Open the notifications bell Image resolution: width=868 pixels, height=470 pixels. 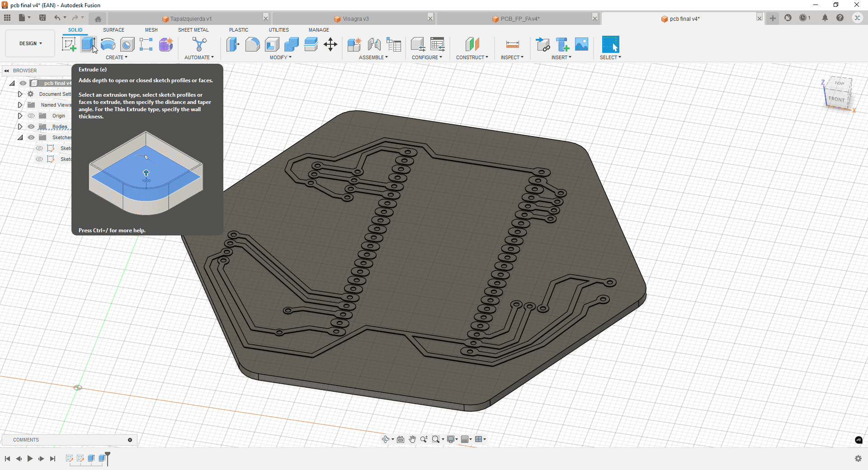tap(825, 18)
